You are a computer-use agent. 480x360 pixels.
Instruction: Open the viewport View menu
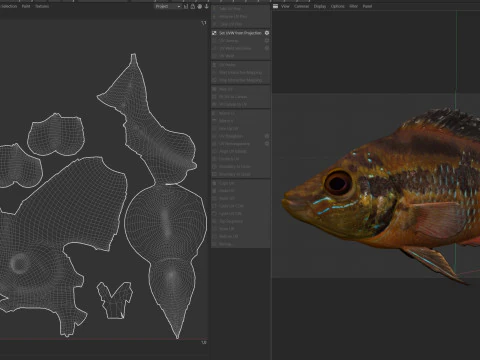(285, 6)
